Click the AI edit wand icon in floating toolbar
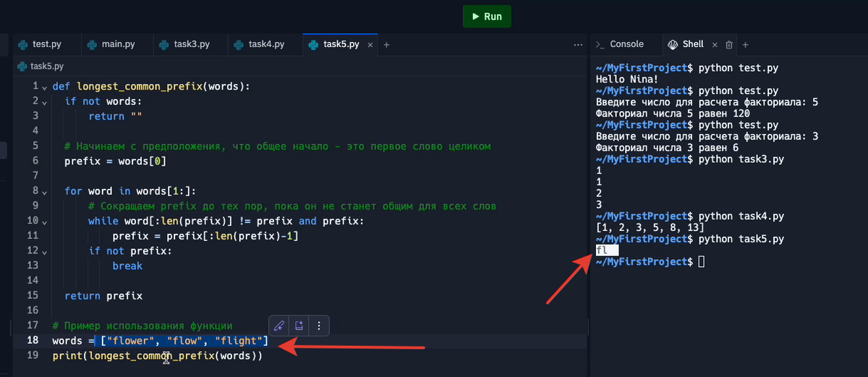Viewport: 868px width, 377px height. pos(279,325)
